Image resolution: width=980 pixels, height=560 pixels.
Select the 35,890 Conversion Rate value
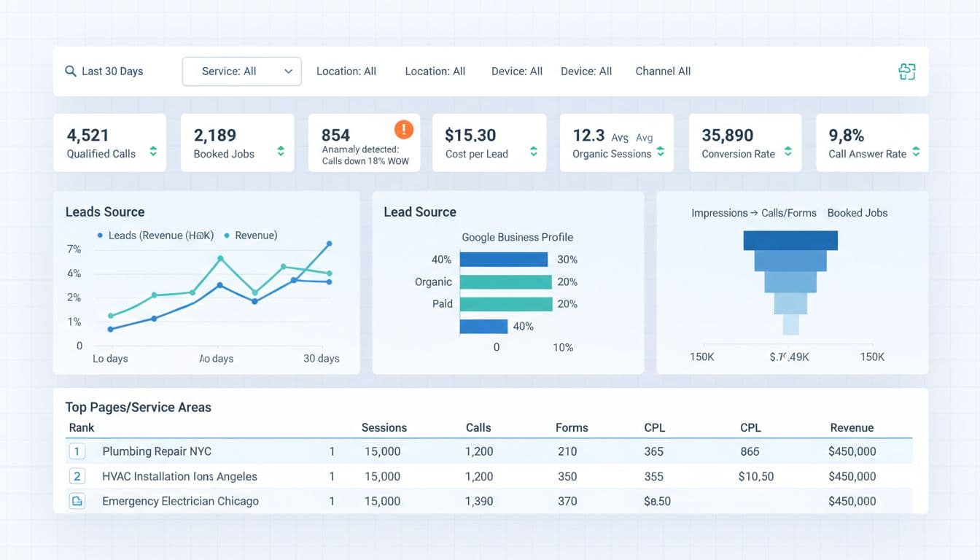[727, 135]
